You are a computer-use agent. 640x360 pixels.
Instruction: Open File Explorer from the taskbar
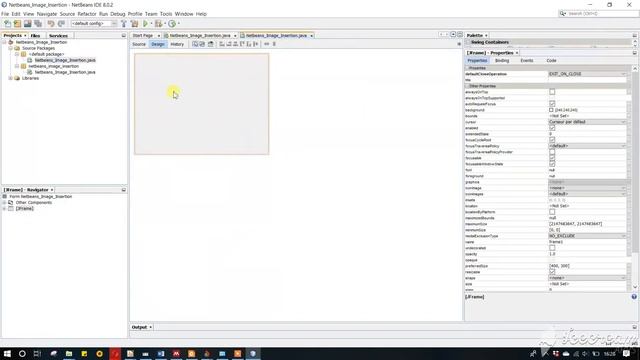[x=69, y=353]
